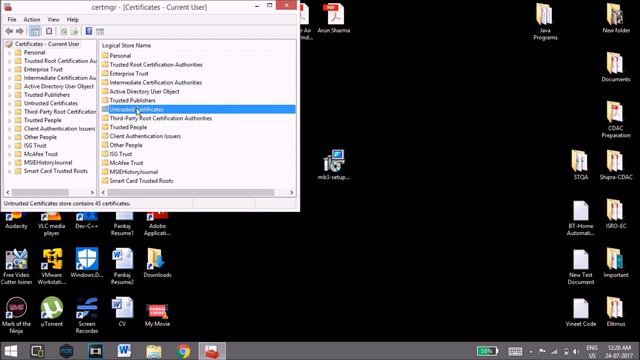Screen dimensions: 640x360
Task: Expand Intermediate Certification tree node
Action: point(10,78)
